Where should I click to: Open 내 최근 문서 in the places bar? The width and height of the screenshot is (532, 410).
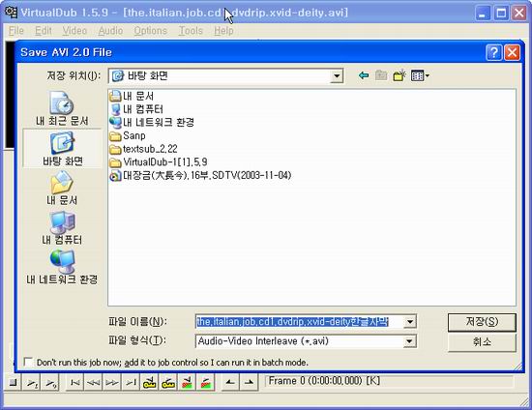point(62,108)
